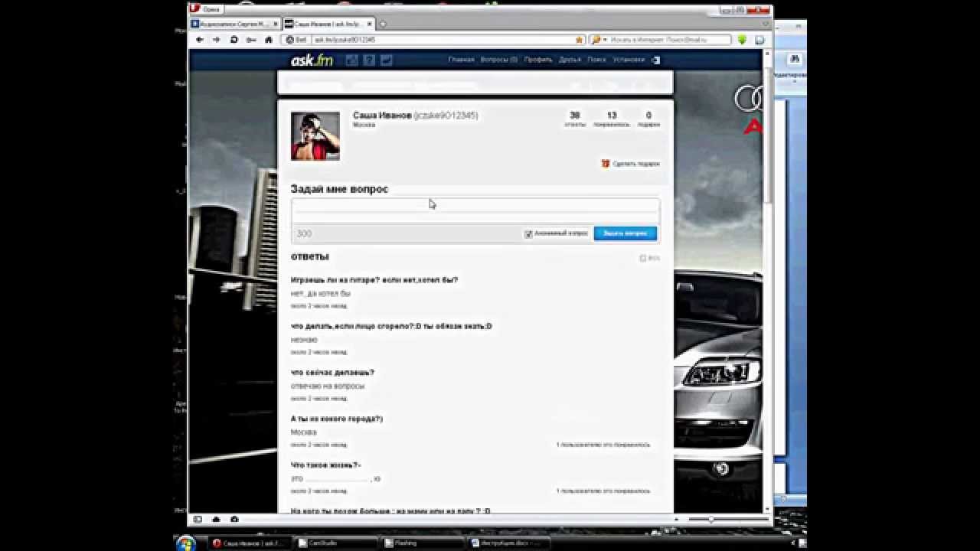Click the third square icon beside ask.fm logo
The image size is (980, 551).
point(387,60)
